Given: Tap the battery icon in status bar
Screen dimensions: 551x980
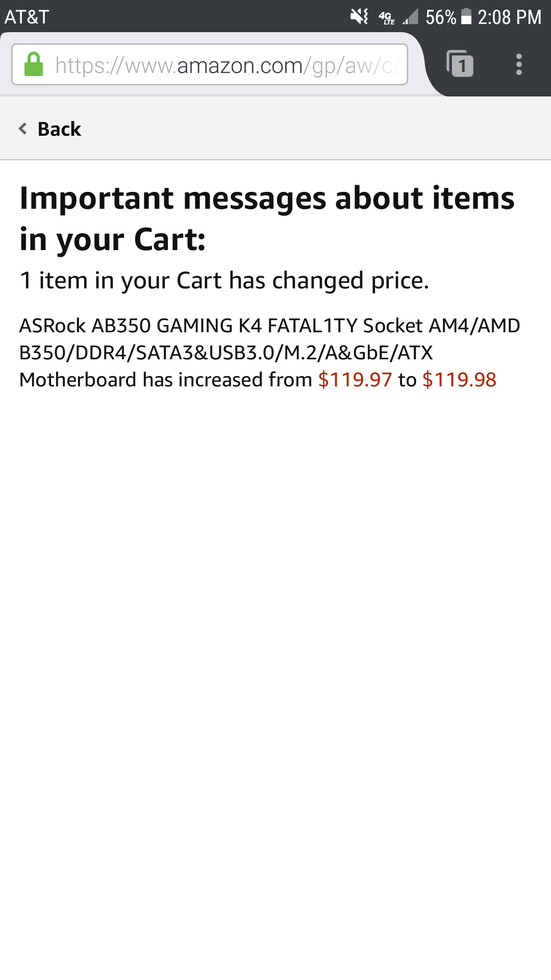Looking at the screenshot, I should [466, 17].
